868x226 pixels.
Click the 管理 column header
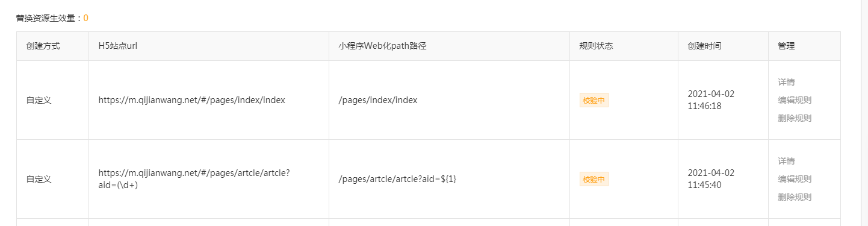pyautogui.click(x=786, y=46)
